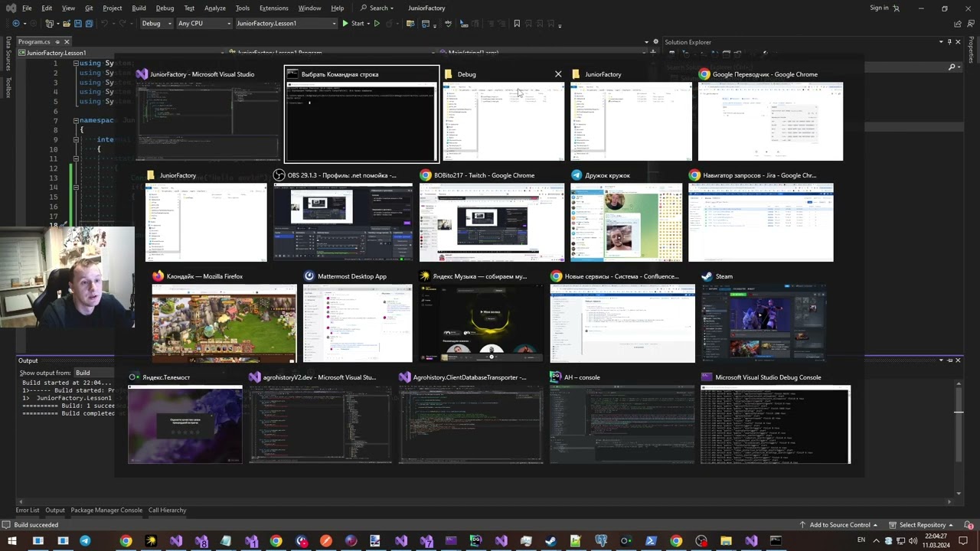Click the Sign in link

click(x=879, y=8)
